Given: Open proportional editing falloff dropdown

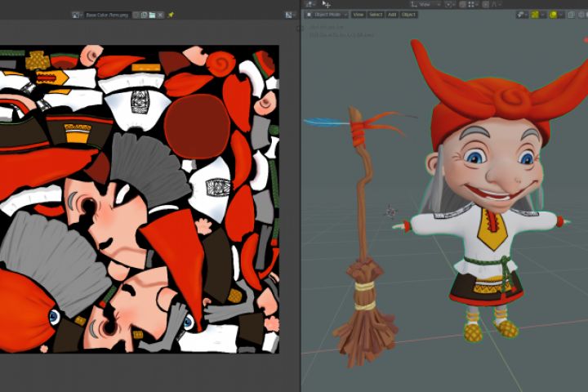Looking at the screenshot, I should (x=496, y=5).
